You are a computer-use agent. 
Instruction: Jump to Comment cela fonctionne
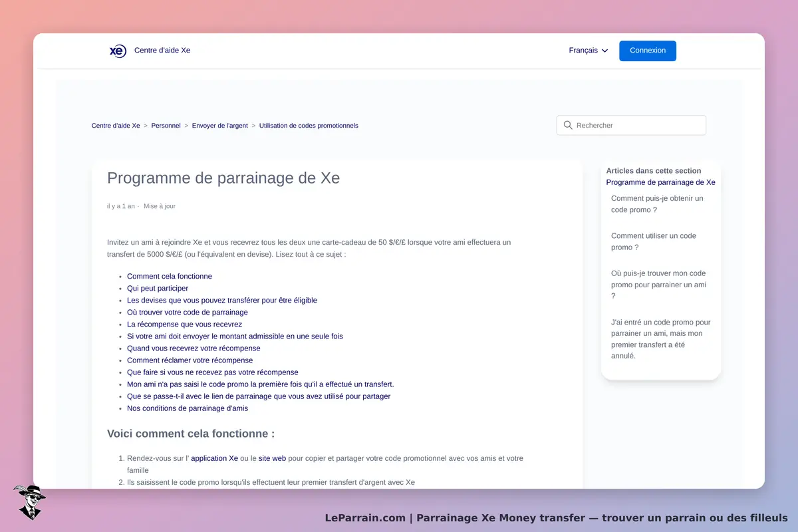[170, 277]
